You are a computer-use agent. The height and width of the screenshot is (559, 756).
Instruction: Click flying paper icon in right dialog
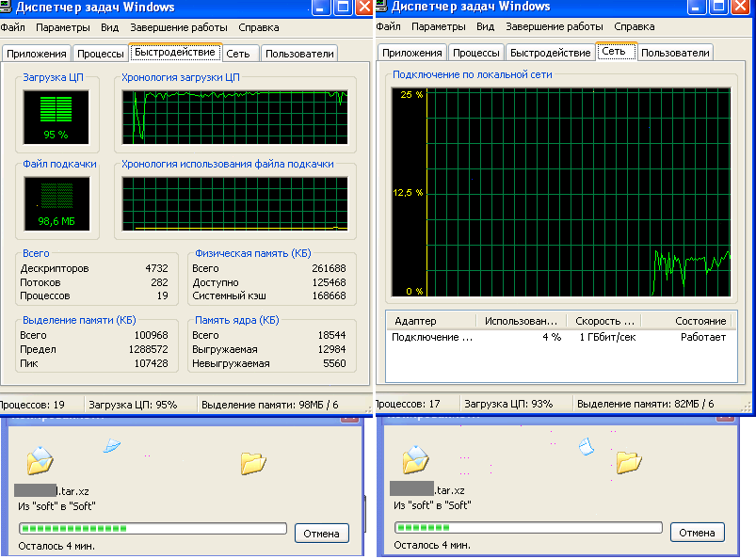(x=586, y=446)
